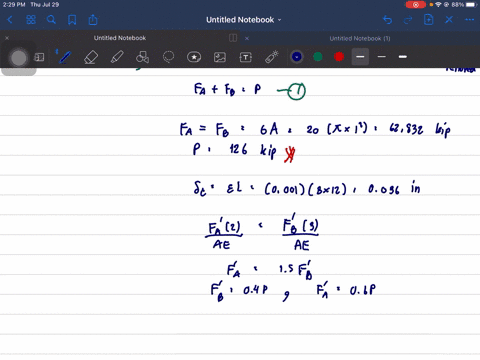This screenshot has width=480, height=360.
Task: Open the more options menu
Action: [470, 20]
